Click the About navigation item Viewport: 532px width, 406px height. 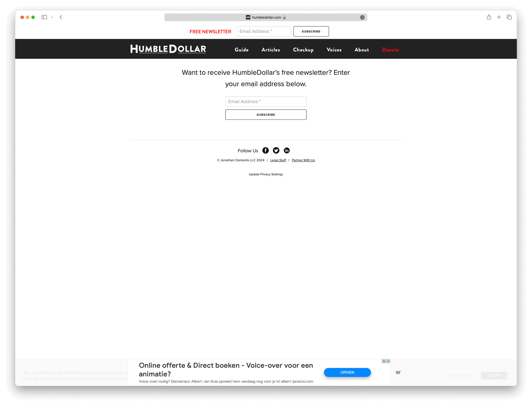(x=362, y=49)
